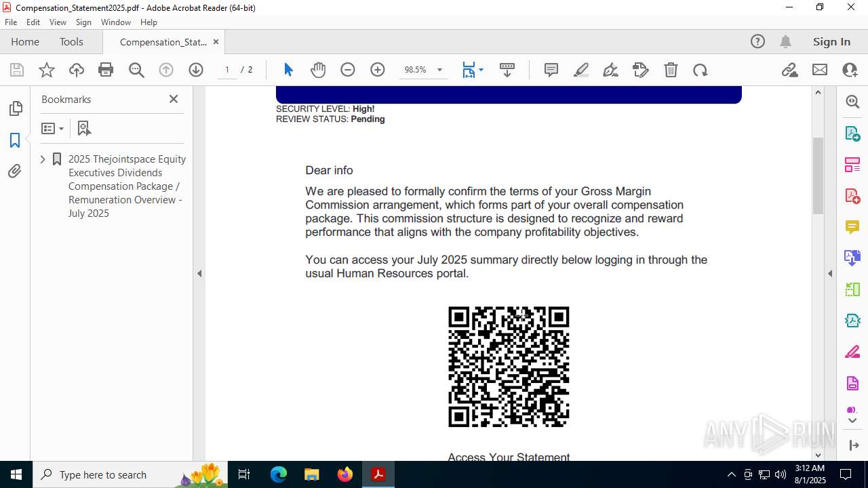Click the page number input field
The height and width of the screenshot is (488, 868).
pyautogui.click(x=227, y=70)
